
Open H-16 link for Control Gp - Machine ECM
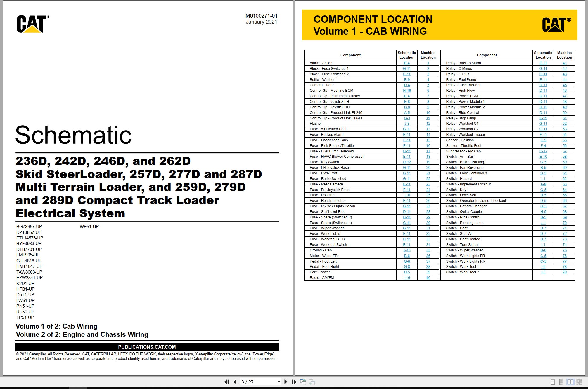pos(407,91)
